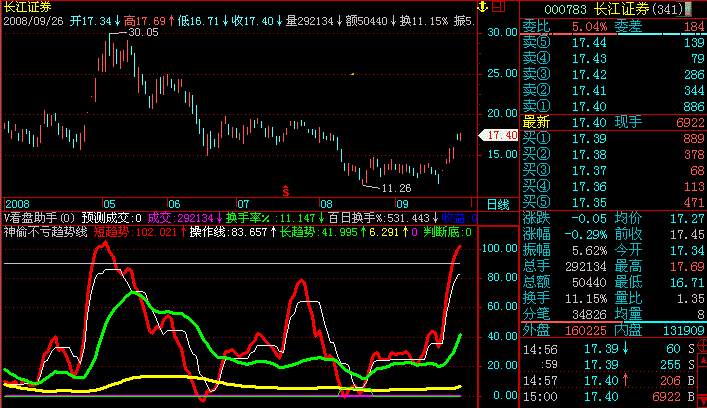Click the 卖④ 17.43 ask row

tap(613, 58)
